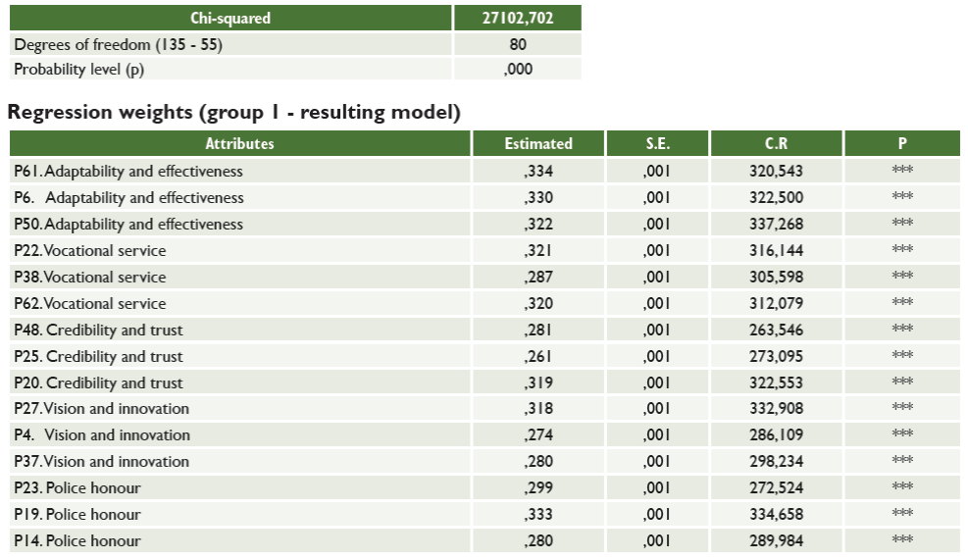The image size is (968, 560).
Task: Select the chi-squared value 27102,702
Action: point(518,18)
